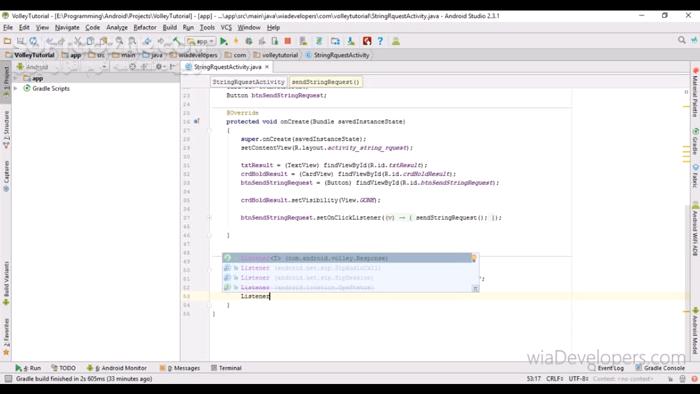Toggle the Android WiFi ADB panel
The image size is (700, 394).
click(695, 230)
